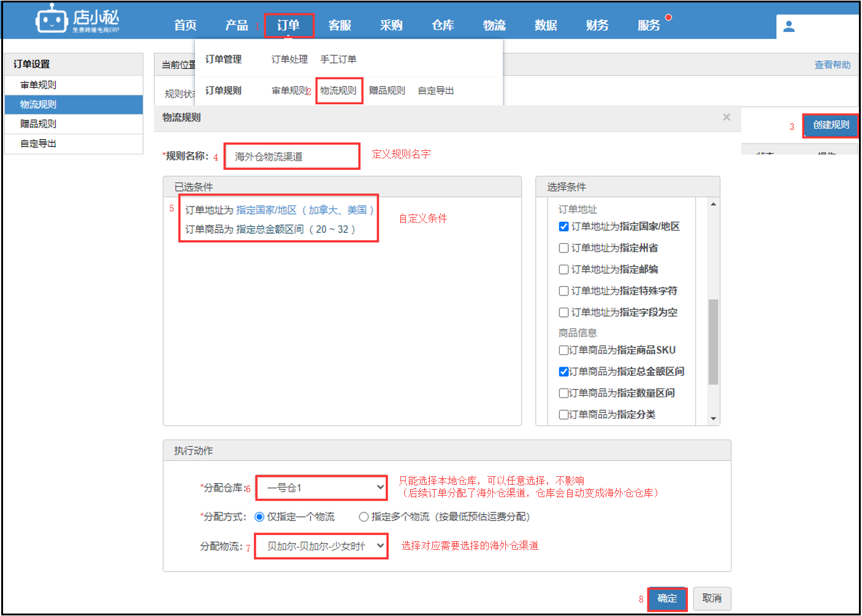
Task: Click the red notification dot on 服务
Action: 668,17
